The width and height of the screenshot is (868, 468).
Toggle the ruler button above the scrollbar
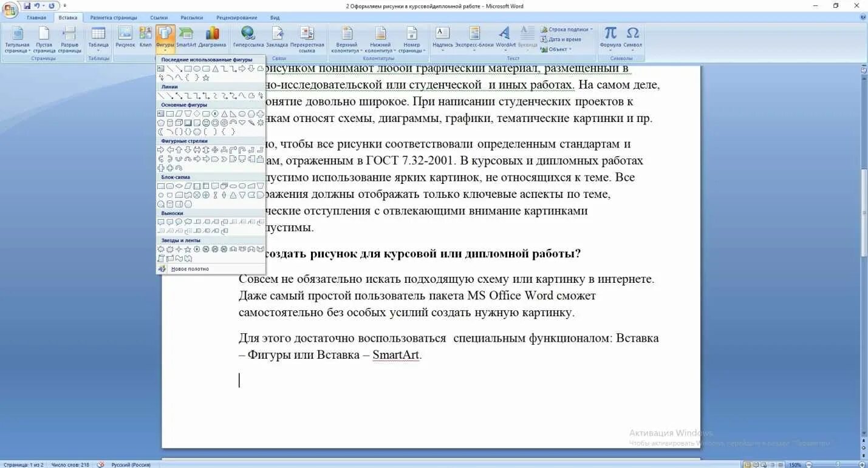(x=864, y=70)
